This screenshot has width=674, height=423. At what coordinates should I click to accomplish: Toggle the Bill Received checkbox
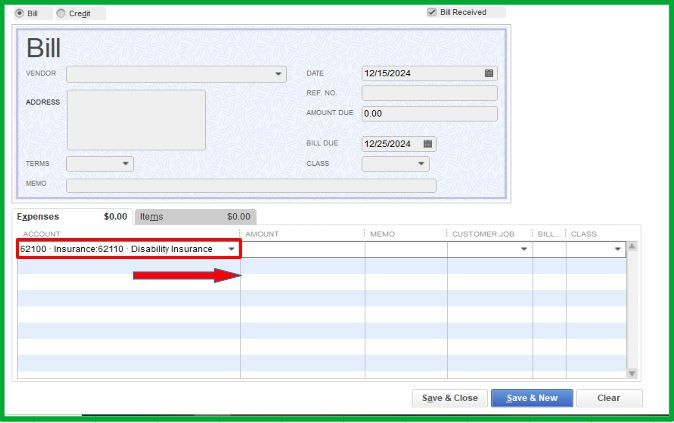coord(432,12)
